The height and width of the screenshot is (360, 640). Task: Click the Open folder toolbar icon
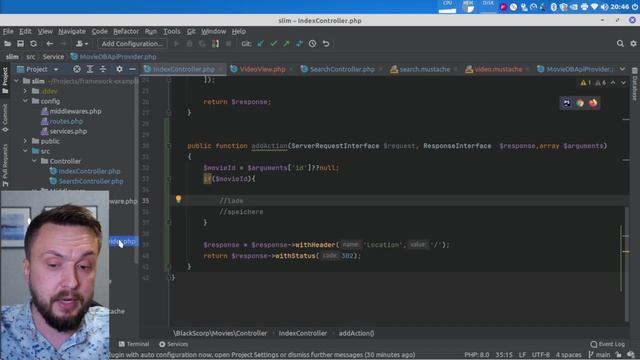tap(7, 44)
